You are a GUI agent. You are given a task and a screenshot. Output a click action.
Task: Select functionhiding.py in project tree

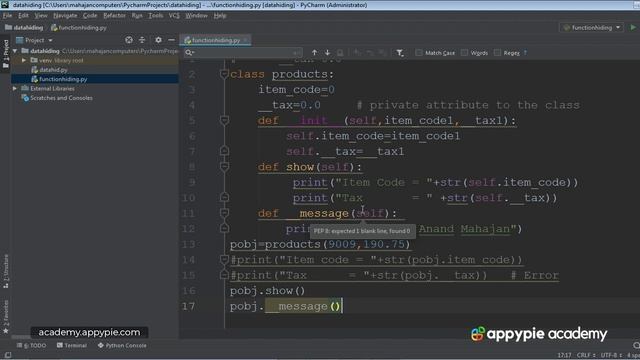59,79
